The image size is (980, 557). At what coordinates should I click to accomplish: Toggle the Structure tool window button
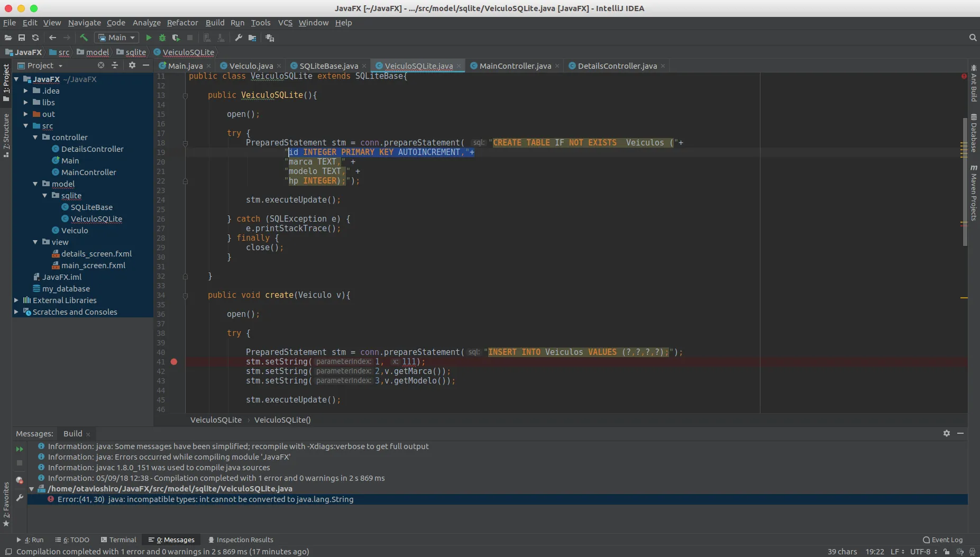coord(6,135)
